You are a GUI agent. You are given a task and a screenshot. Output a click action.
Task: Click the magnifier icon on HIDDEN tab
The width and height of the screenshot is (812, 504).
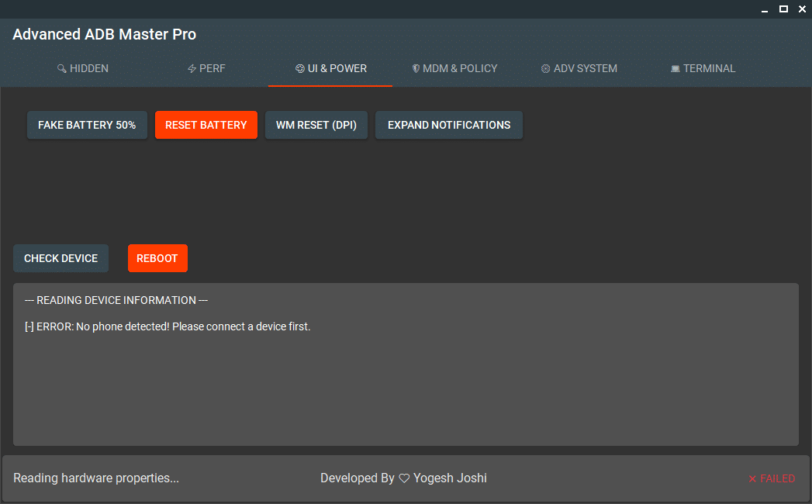pos(61,68)
